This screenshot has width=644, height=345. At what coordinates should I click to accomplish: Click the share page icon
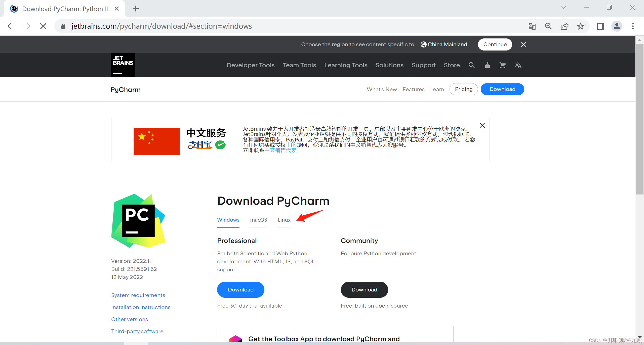pos(565,26)
